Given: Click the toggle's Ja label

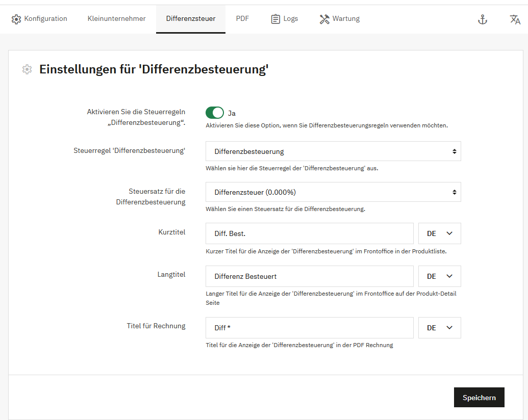Looking at the screenshot, I should tap(232, 113).
